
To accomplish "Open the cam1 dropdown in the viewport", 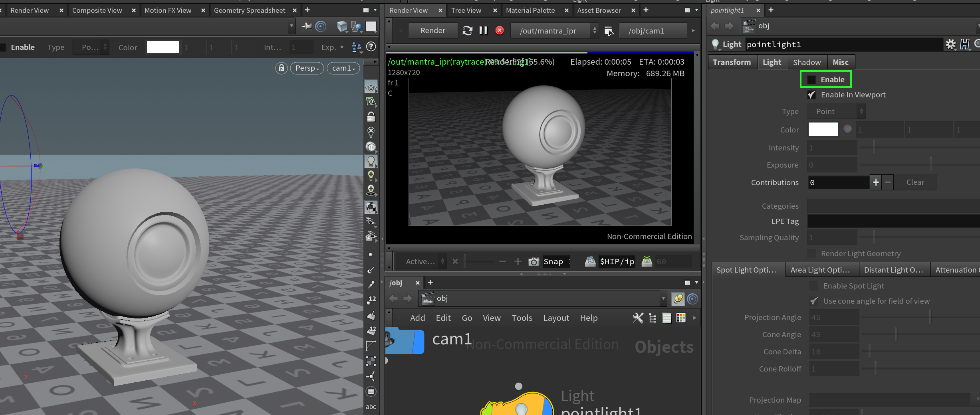I will tap(343, 68).
